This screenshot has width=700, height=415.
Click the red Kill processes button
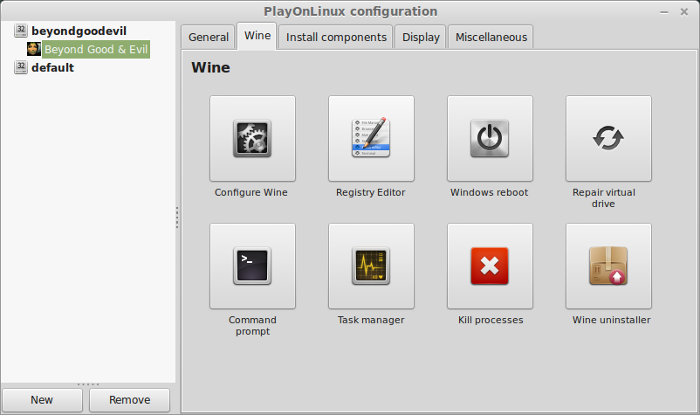(490, 266)
